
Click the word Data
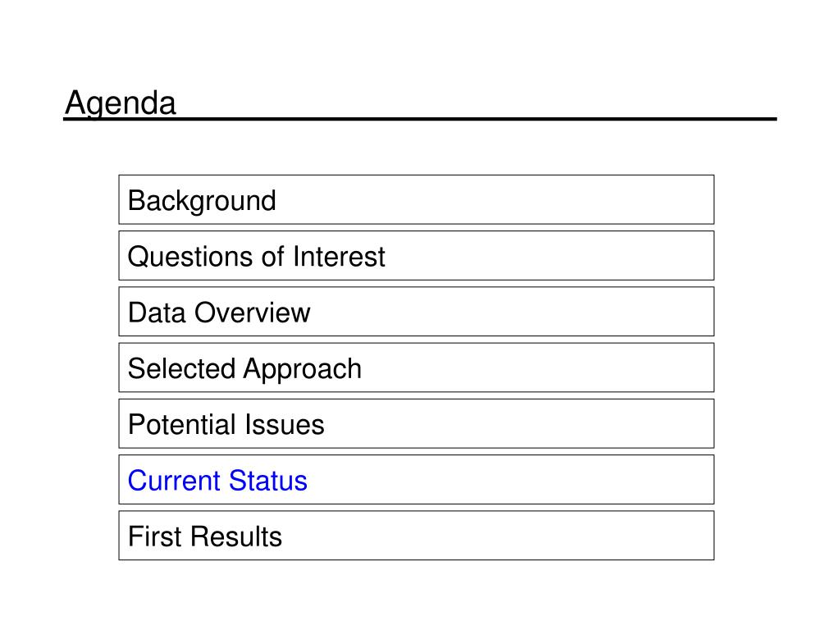pos(157,313)
